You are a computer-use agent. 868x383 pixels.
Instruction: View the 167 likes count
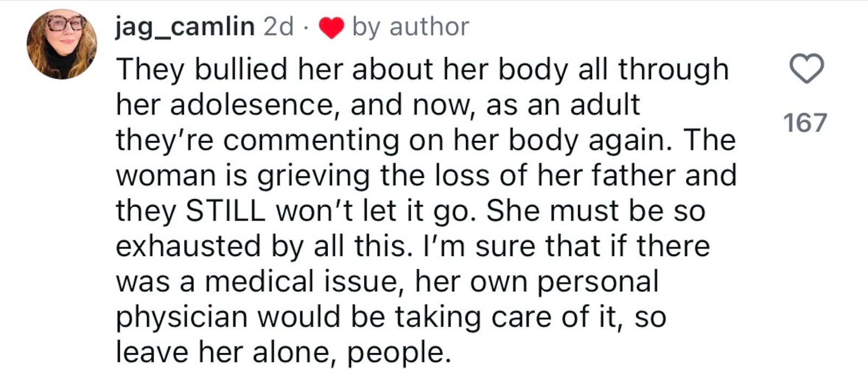point(805,123)
